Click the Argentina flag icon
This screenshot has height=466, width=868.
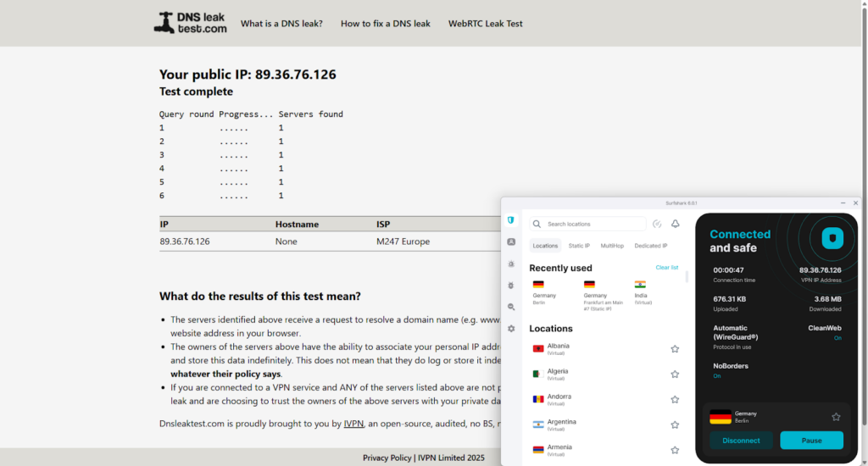pyautogui.click(x=538, y=424)
